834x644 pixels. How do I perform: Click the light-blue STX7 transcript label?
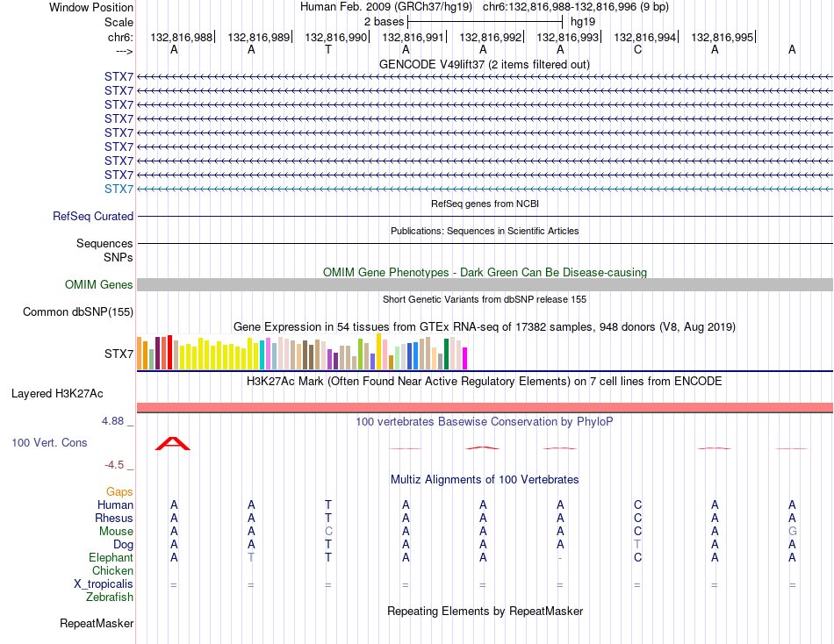119,189
